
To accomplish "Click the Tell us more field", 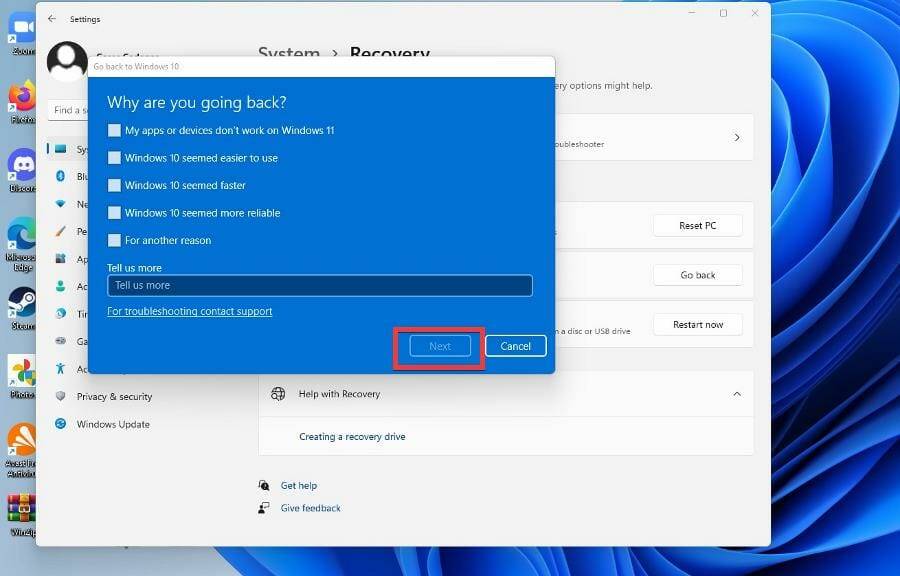I will (319, 285).
